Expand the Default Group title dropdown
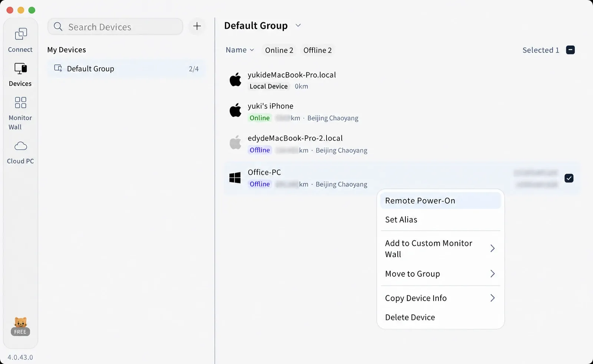The image size is (593, 364). tap(298, 26)
